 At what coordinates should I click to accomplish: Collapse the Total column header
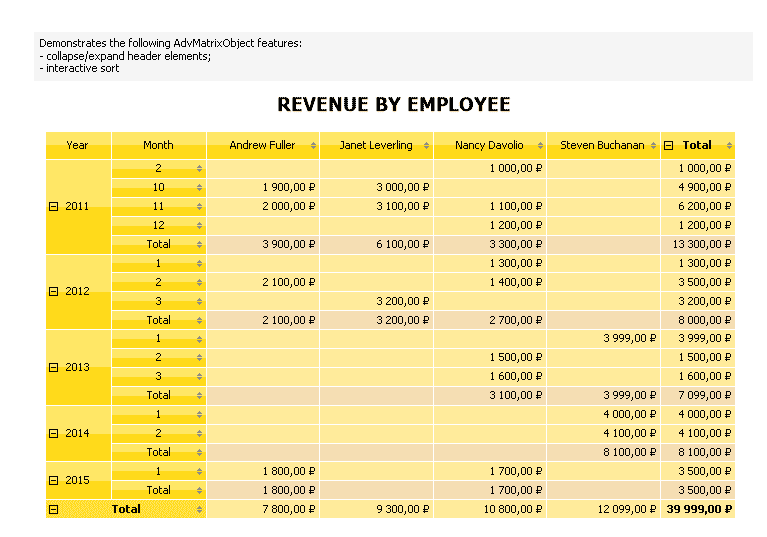click(x=669, y=145)
